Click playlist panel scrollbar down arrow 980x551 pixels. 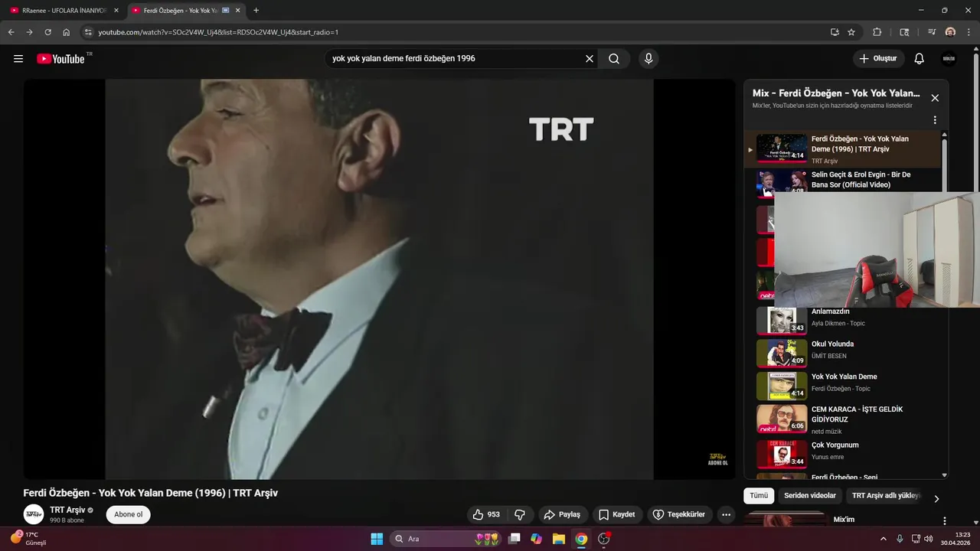[944, 475]
